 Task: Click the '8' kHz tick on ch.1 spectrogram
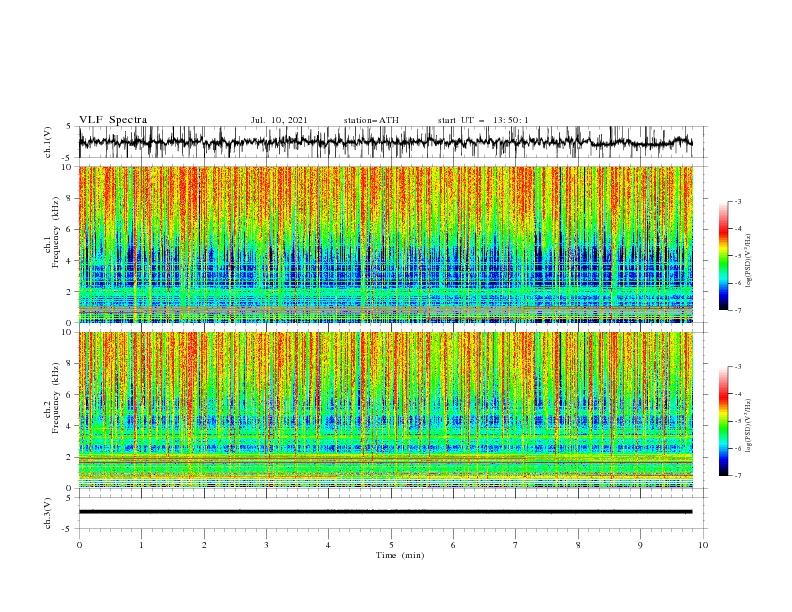(x=71, y=198)
